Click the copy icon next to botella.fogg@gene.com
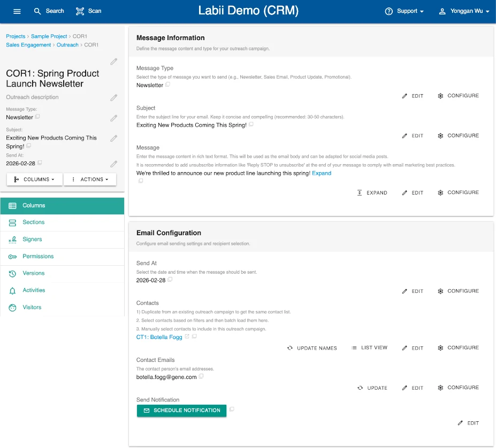The width and height of the screenshot is (496, 448). [x=201, y=376]
